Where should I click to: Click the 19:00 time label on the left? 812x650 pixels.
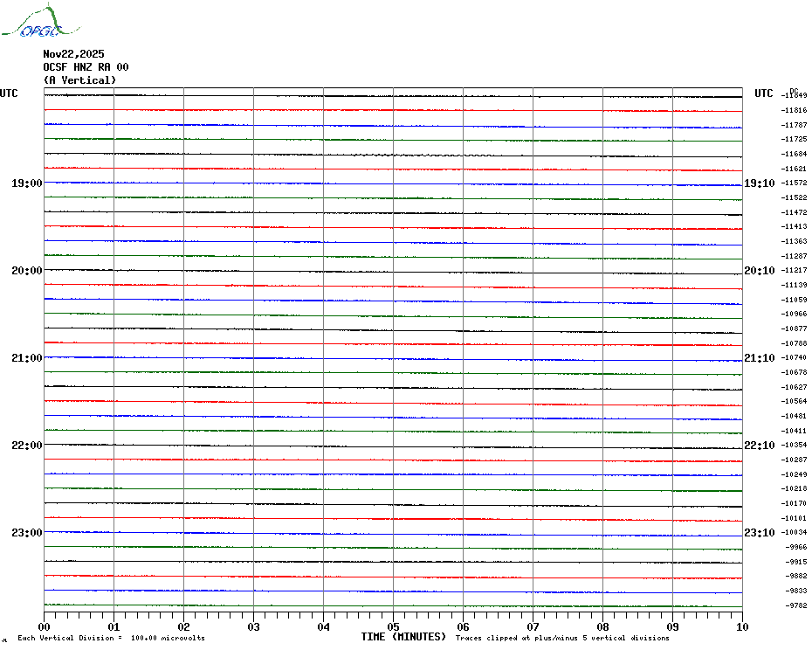click(x=26, y=183)
